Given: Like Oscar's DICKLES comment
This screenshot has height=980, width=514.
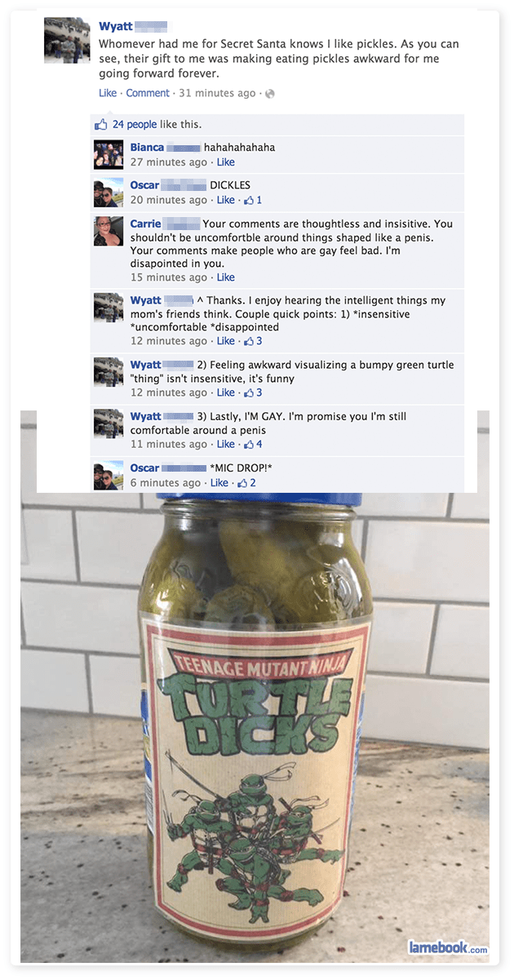Looking at the screenshot, I should click(x=226, y=200).
